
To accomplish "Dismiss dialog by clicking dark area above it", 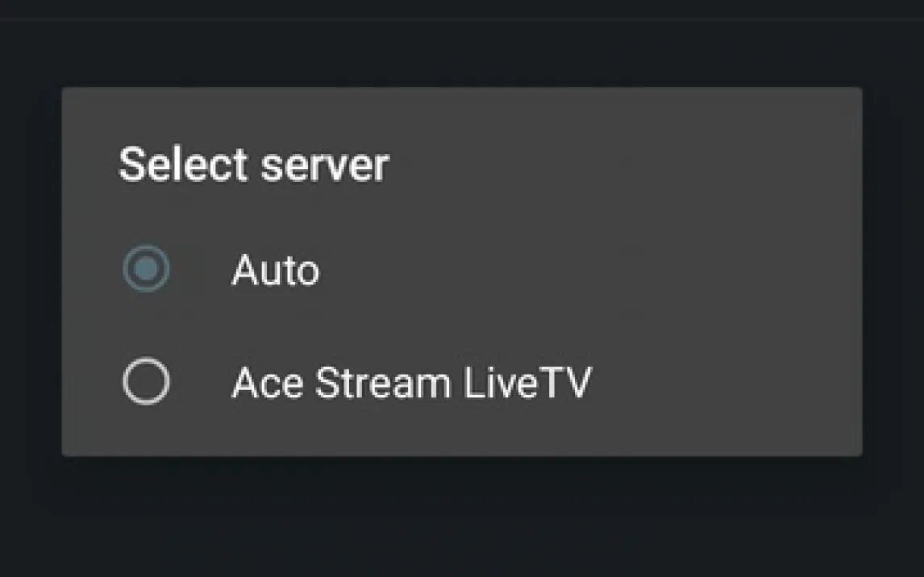I will click(461, 48).
